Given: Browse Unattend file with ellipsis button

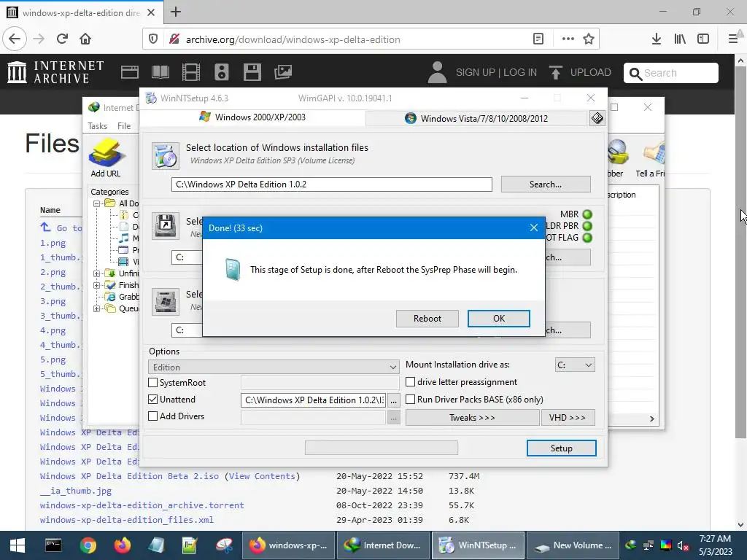Looking at the screenshot, I should click(393, 400).
